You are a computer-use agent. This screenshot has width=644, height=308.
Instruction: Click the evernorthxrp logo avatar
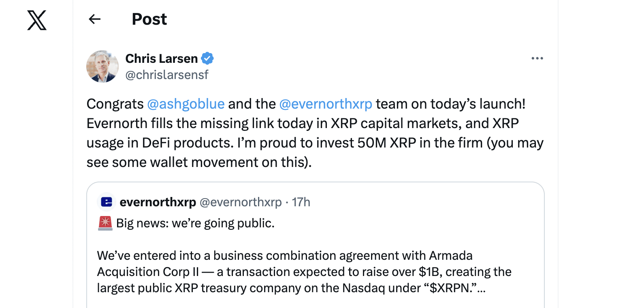[x=106, y=202]
